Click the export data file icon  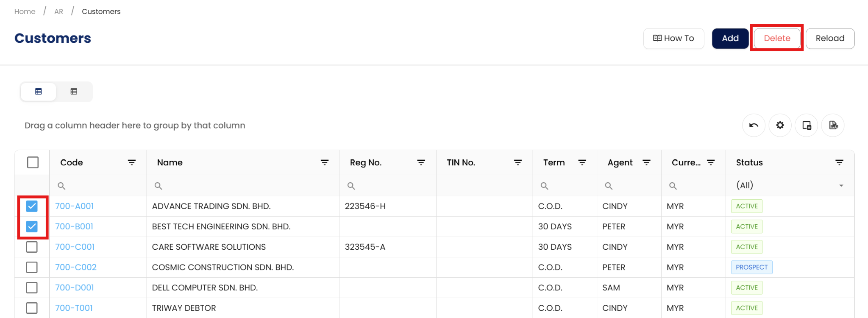pyautogui.click(x=833, y=126)
